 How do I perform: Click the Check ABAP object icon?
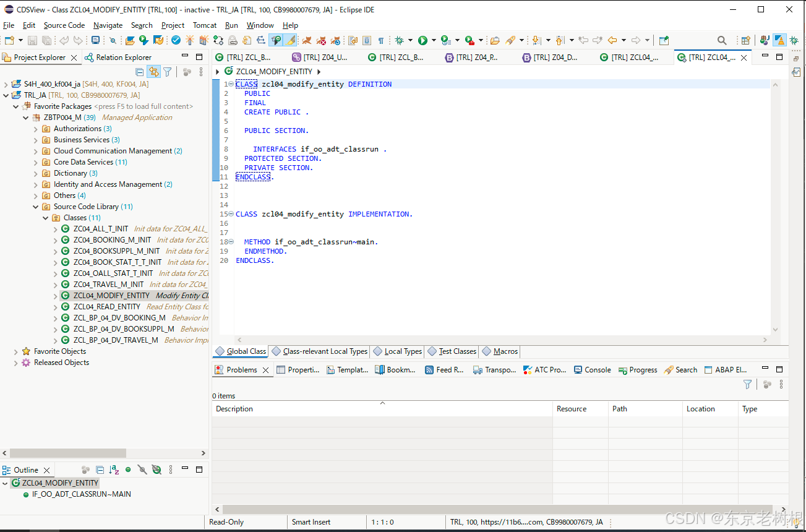(x=176, y=40)
